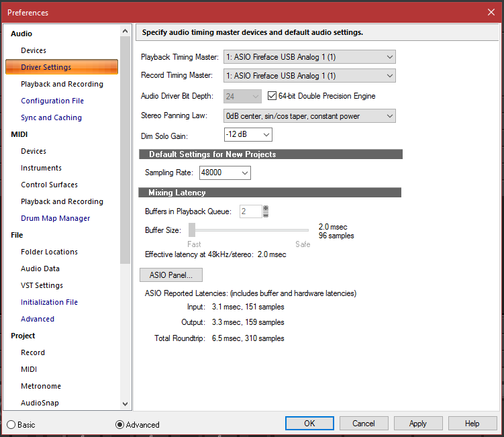
Task: Open the Sampling Rate dropdown
Action: click(x=225, y=173)
